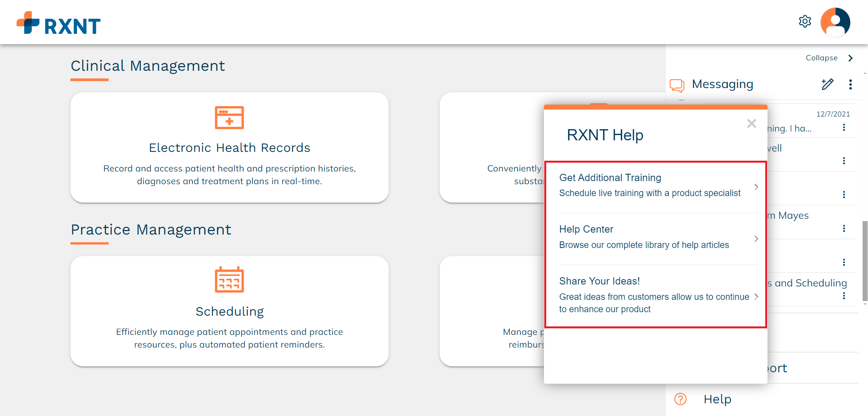Screen dimensions: 868x416
Task: Open options for the 12/7/2021 message
Action: point(844,127)
